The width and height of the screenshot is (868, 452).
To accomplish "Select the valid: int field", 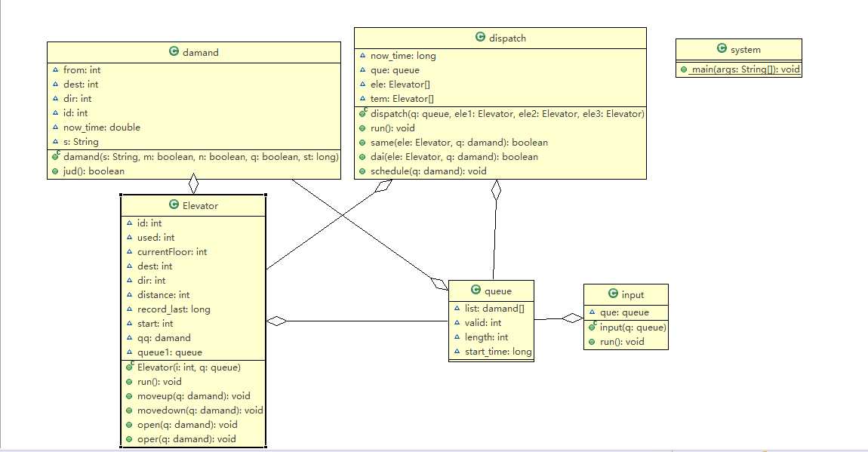I will 483,322.
